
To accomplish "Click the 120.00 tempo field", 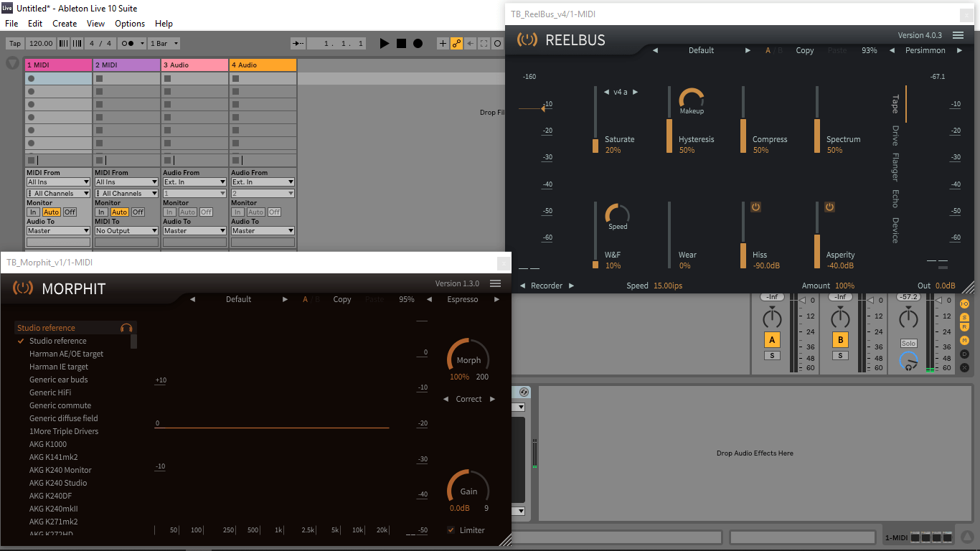I will (41, 44).
